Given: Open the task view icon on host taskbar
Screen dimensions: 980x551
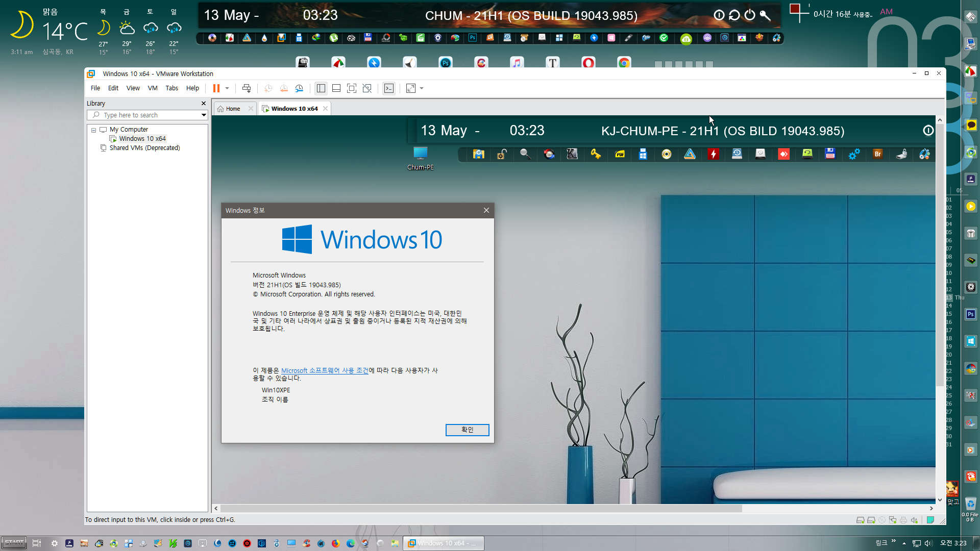Looking at the screenshot, I should tap(36, 543).
